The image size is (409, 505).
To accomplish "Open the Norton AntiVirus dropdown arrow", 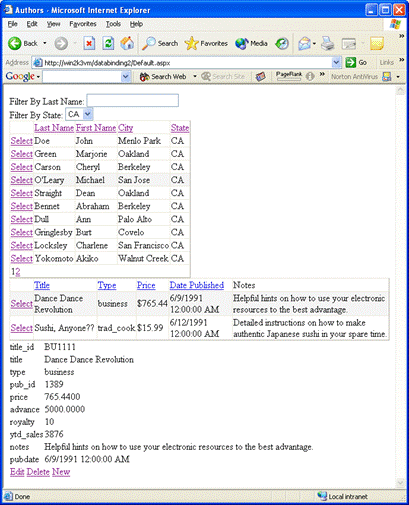I will (398, 77).
